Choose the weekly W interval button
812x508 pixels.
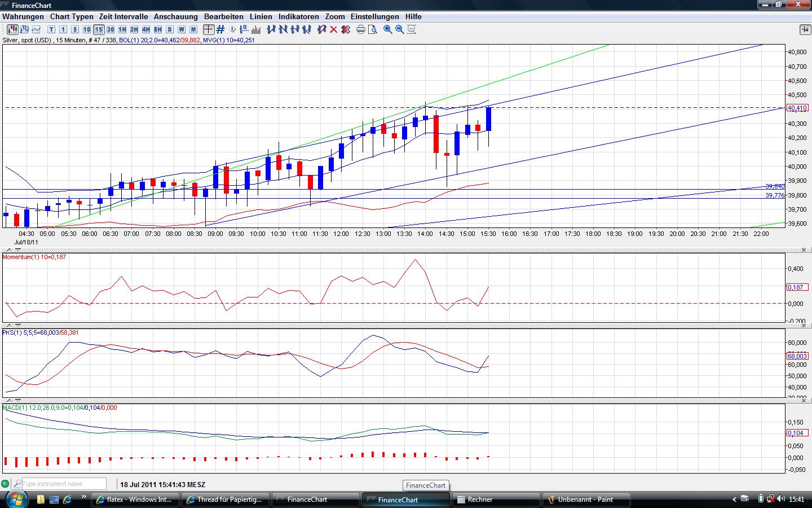click(x=182, y=29)
